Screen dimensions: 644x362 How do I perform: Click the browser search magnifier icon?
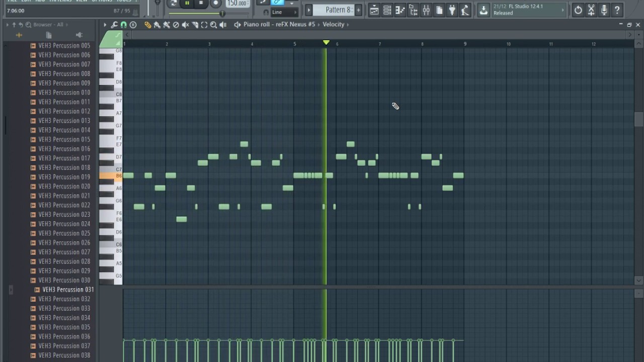pos(28,25)
